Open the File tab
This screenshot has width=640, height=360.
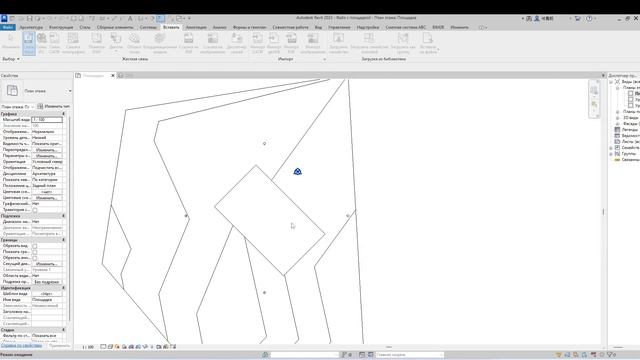pos(8,27)
